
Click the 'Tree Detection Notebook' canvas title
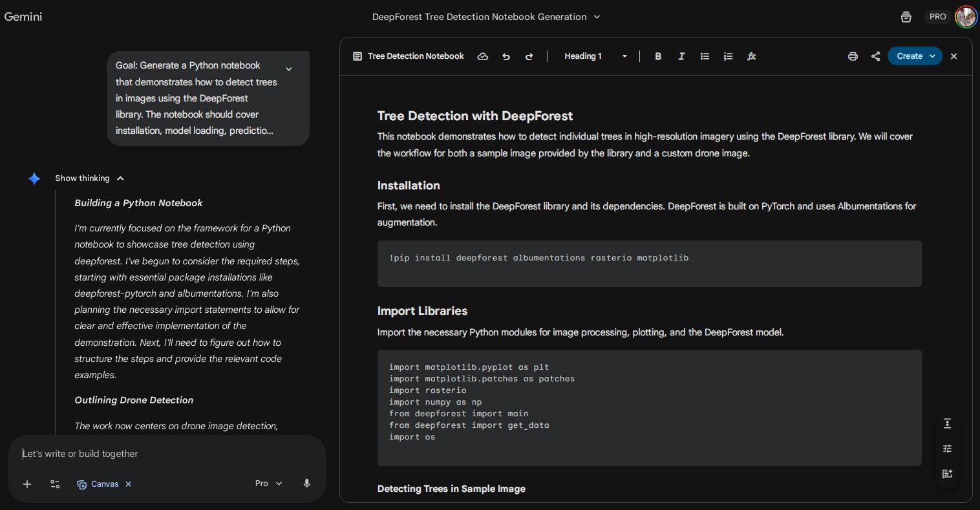click(416, 56)
